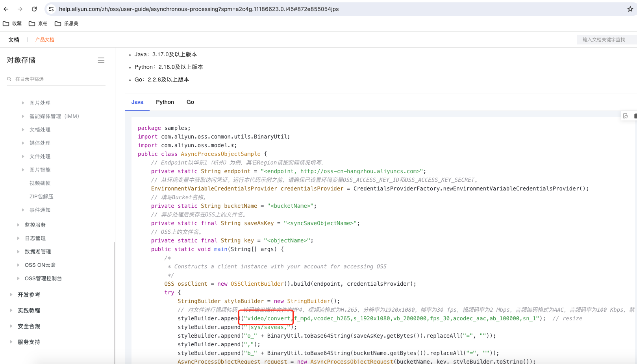Open the 文档 header link
Viewport: 637px width, 364px height.
pos(14,40)
